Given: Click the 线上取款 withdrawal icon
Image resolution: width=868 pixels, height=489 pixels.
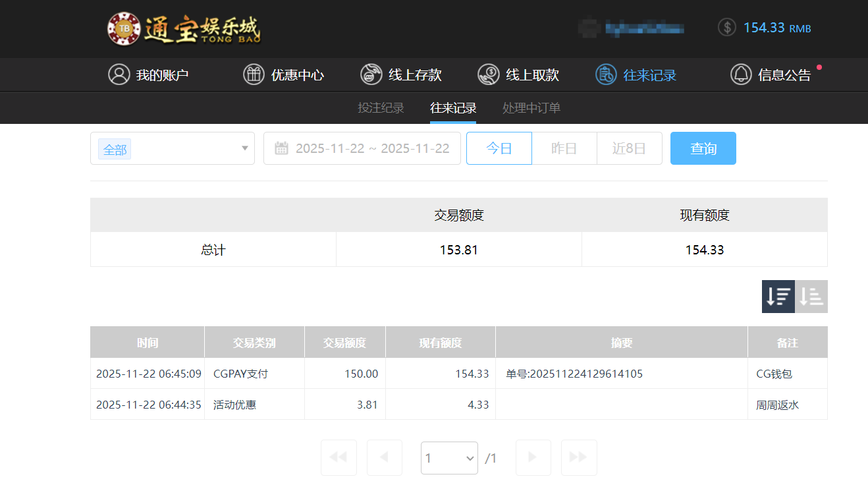Looking at the screenshot, I should click(x=488, y=74).
